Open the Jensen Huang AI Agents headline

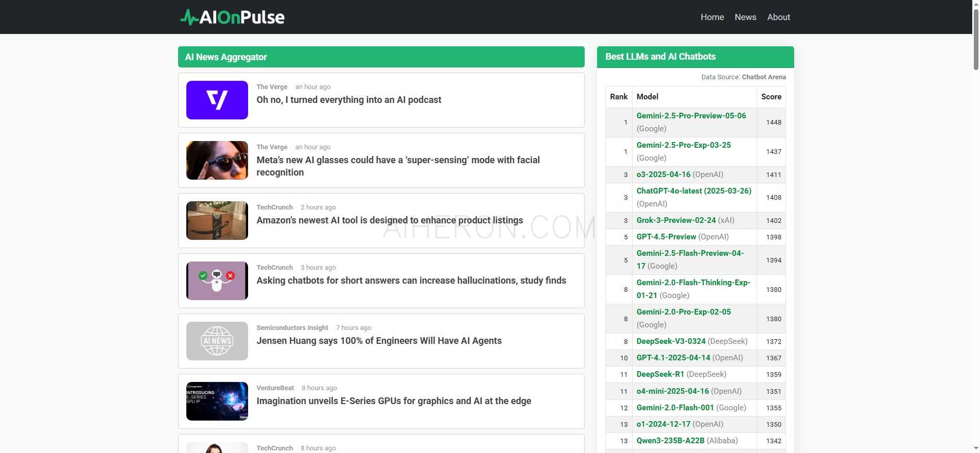379,341
